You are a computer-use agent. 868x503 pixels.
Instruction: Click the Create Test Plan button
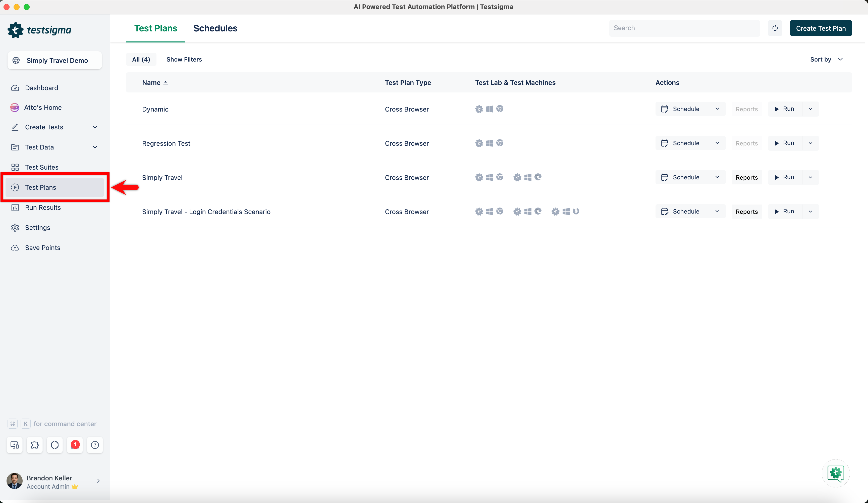point(821,28)
